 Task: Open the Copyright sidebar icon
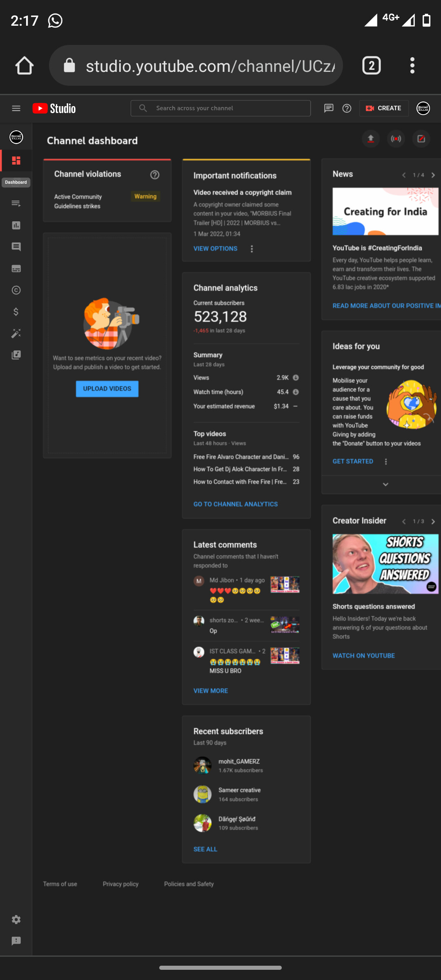16,290
